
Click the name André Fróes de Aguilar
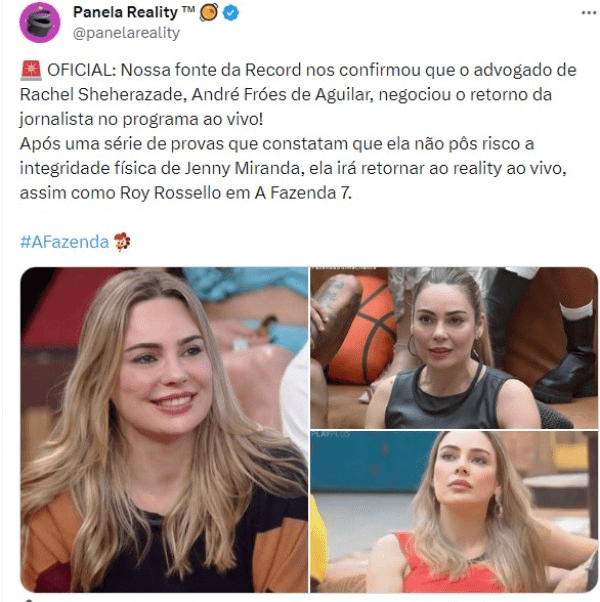[281, 95]
